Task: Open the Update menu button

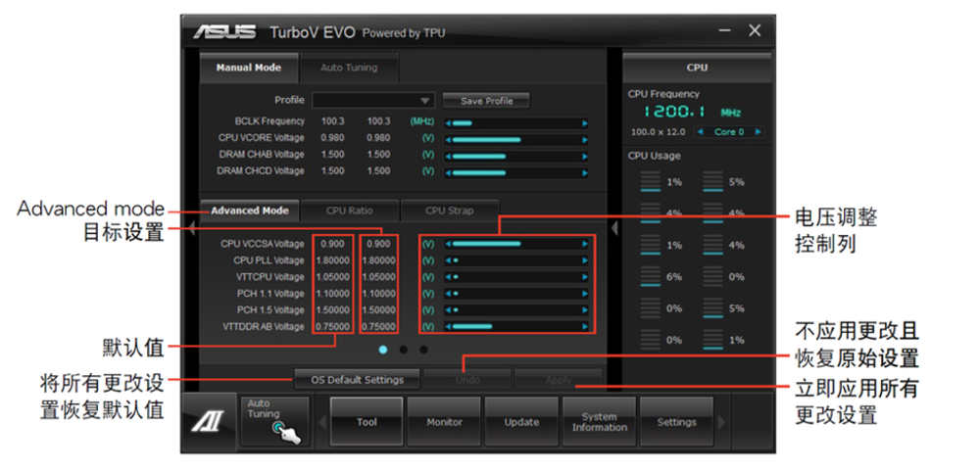Action: (522, 422)
